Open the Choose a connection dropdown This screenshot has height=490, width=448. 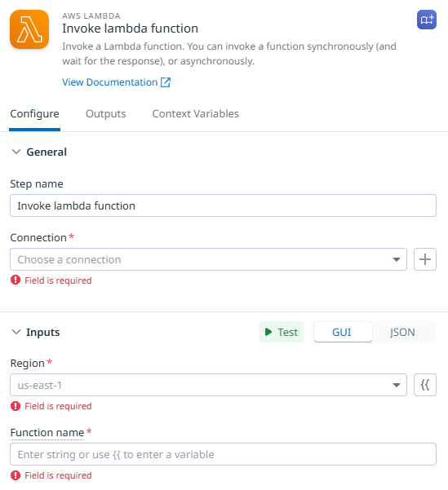[208, 259]
